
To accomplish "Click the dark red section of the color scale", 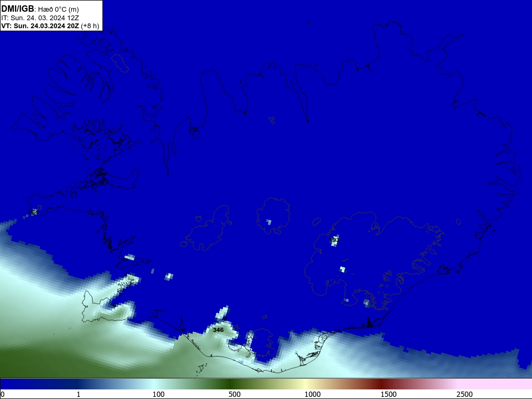I will pyautogui.click(x=381, y=384).
